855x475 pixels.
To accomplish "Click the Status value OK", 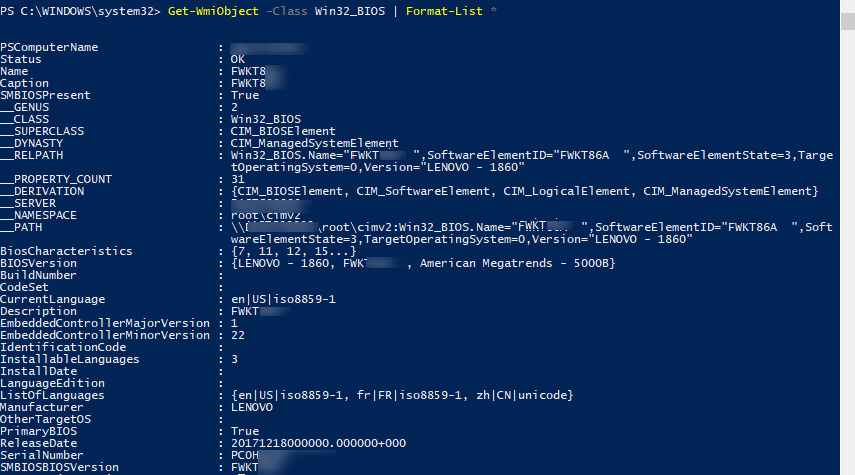I will pos(238,59).
